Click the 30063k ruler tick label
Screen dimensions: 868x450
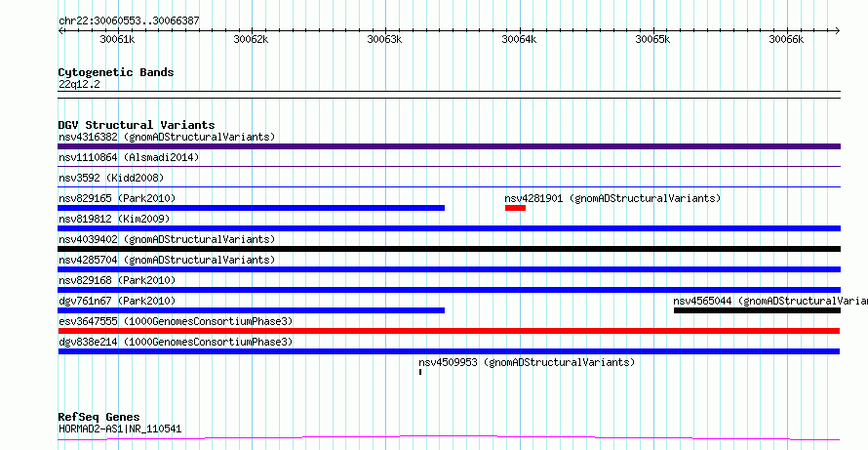384,40
